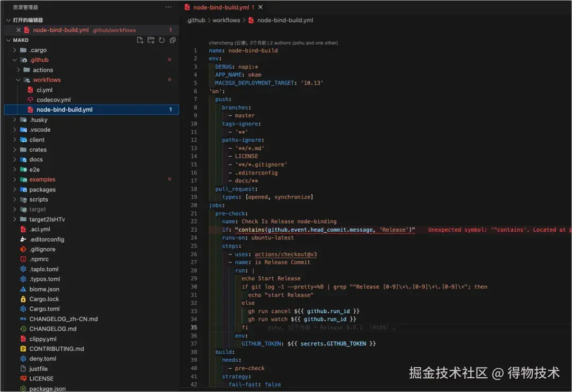Expand the crates folder

tap(15, 149)
